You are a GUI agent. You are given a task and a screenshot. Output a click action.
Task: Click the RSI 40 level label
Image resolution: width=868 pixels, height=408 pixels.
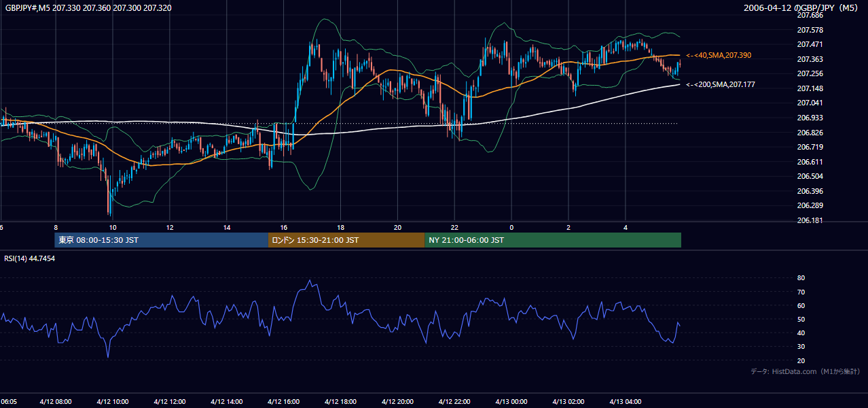[801, 333]
